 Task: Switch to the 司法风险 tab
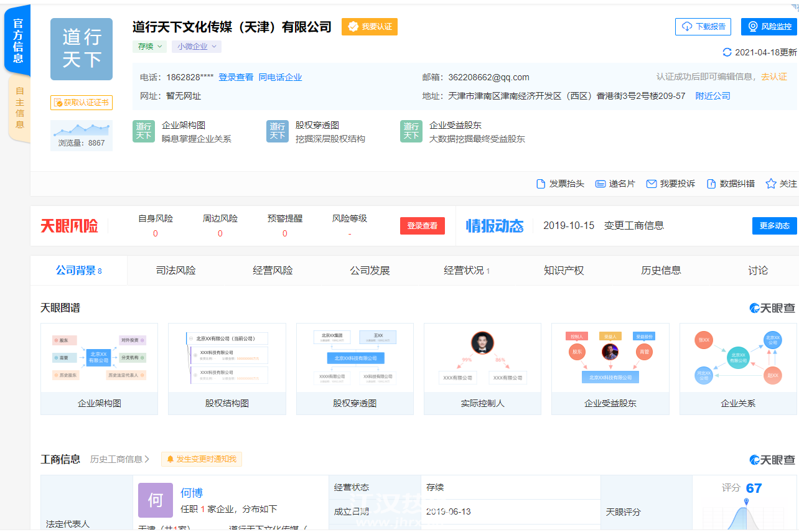tap(176, 271)
